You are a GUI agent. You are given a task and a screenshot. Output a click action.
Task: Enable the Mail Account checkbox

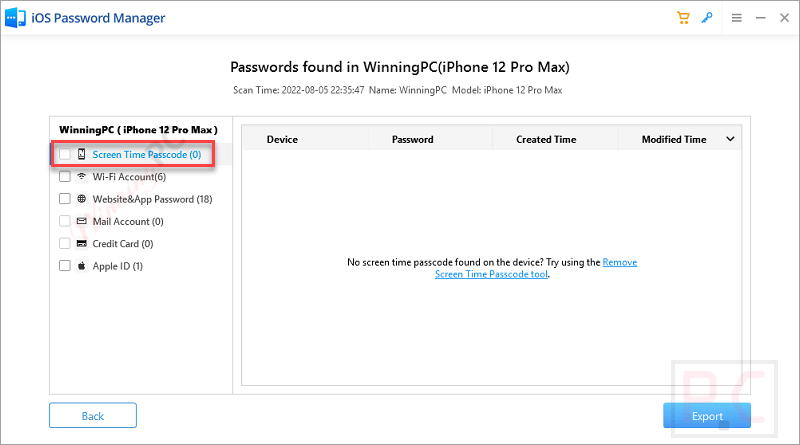(65, 221)
